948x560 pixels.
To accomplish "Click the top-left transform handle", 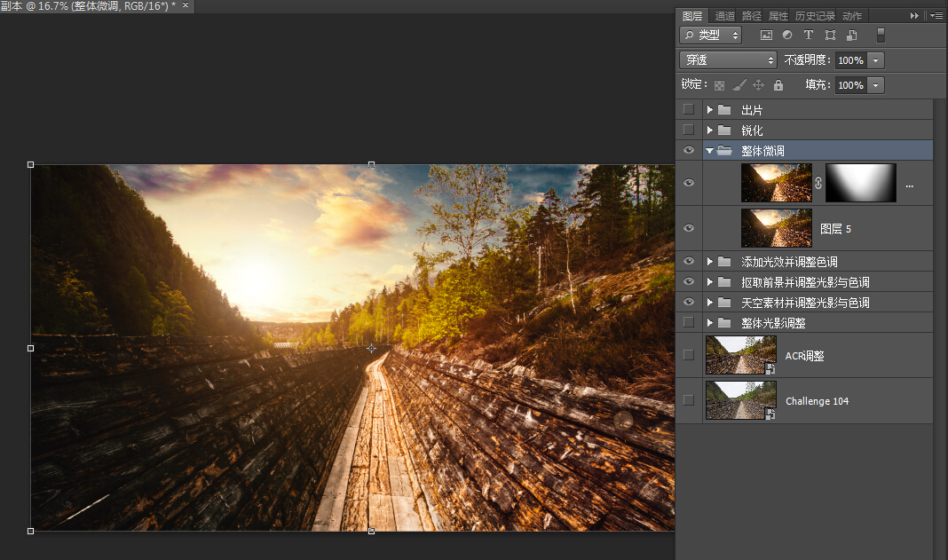I will tap(31, 164).
